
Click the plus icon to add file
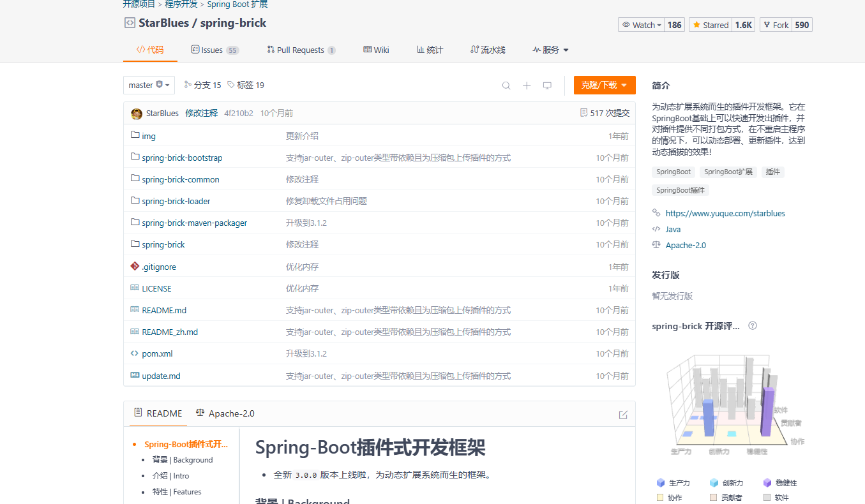coord(527,85)
